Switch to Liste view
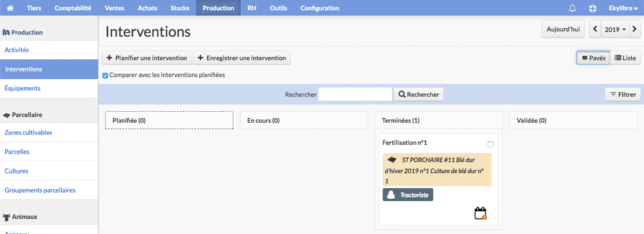The image size is (644, 234). coord(625,59)
